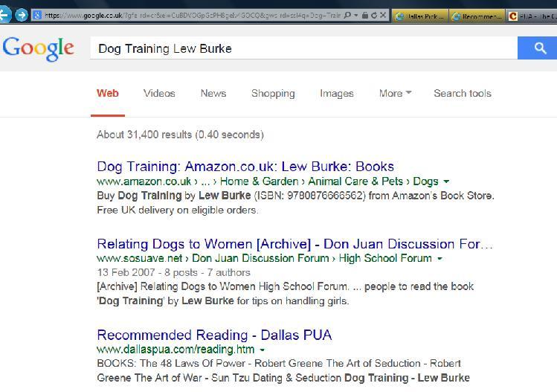The height and width of the screenshot is (392, 557).
Task: Click the Google favicon in address bar
Action: pyautogui.click(x=37, y=16)
